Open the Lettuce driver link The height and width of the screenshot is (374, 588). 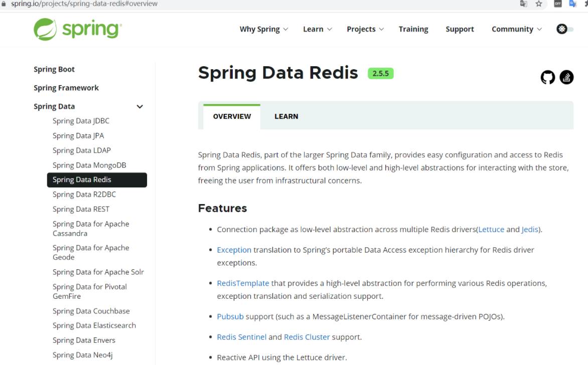(491, 229)
